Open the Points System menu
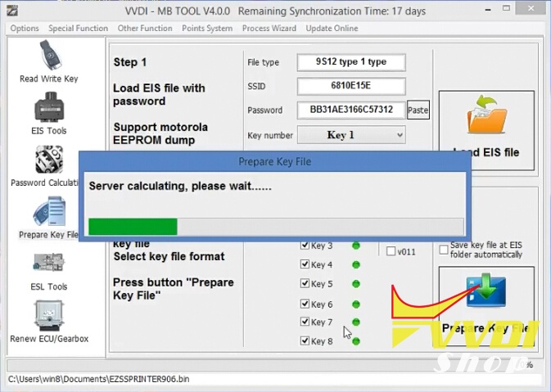This screenshot has width=551, height=392. (207, 28)
